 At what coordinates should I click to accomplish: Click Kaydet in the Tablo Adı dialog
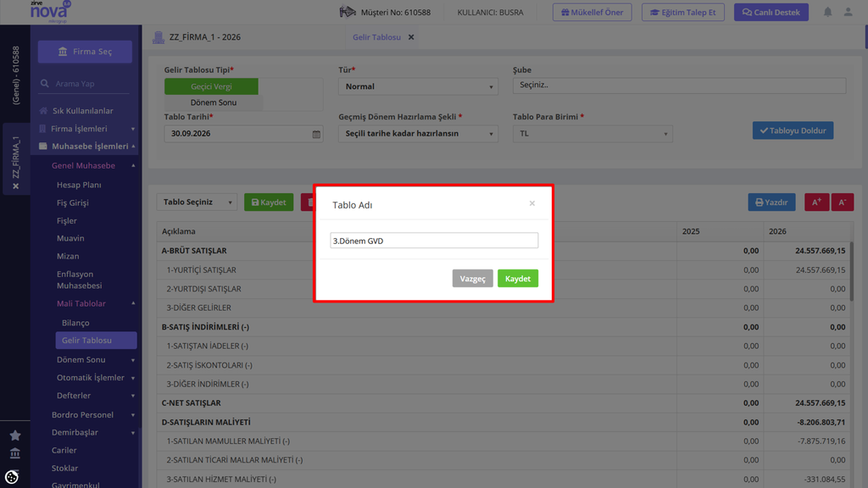518,278
